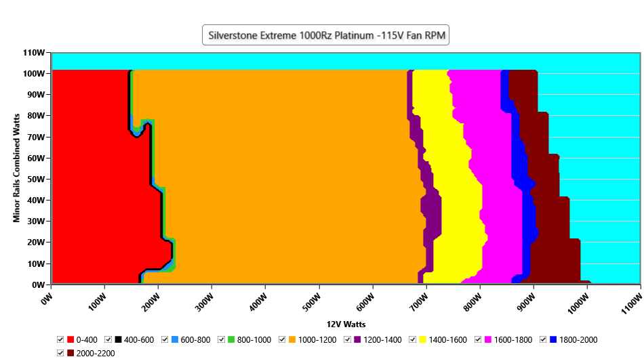Click the blue 1800-2000 legend swatch
The image size is (644, 359).
click(553, 340)
